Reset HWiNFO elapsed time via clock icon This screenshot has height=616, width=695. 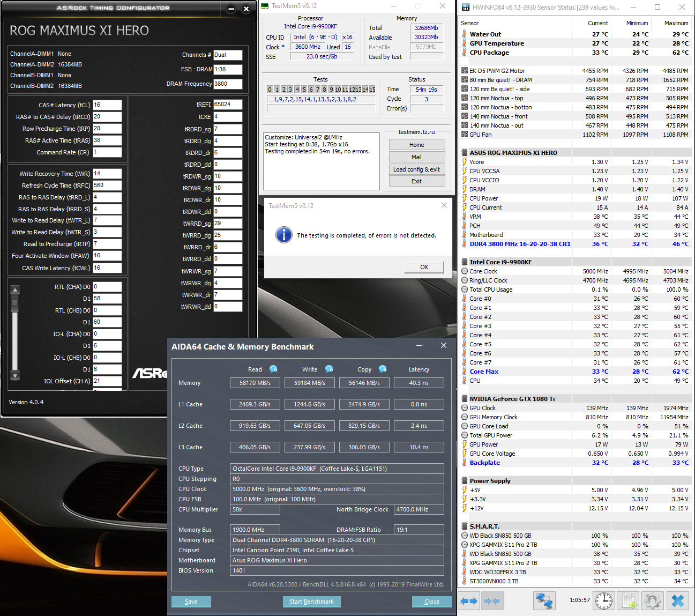point(604,600)
